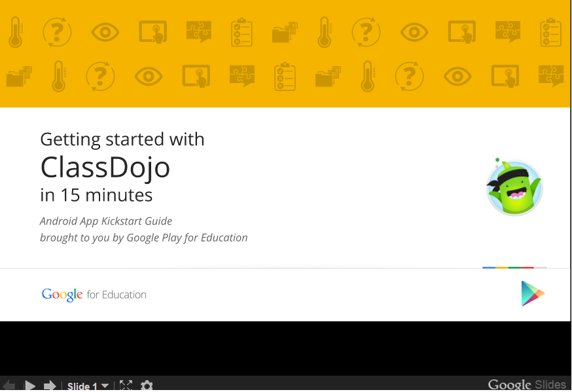Click the folder icon in the yellow banner

coord(284,31)
